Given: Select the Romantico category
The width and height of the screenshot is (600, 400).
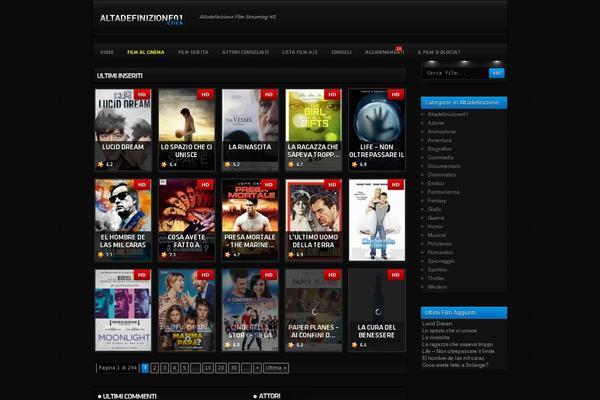Looking at the screenshot, I should coord(440,252).
